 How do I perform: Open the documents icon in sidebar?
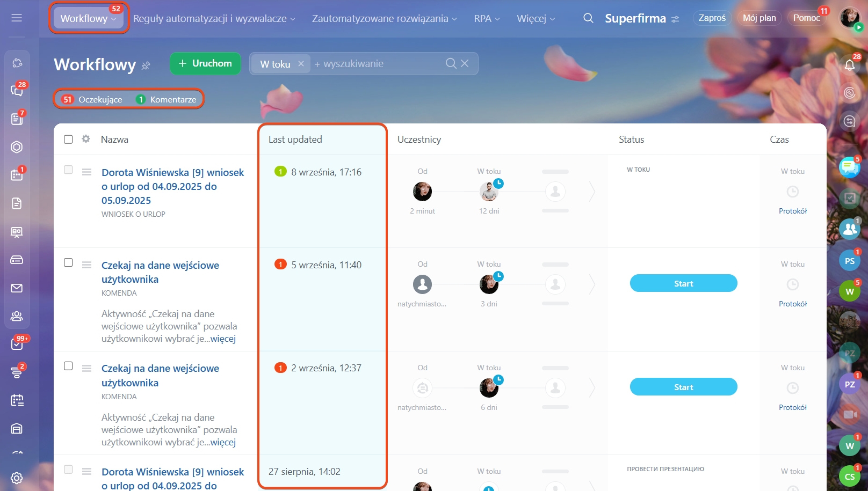17,203
